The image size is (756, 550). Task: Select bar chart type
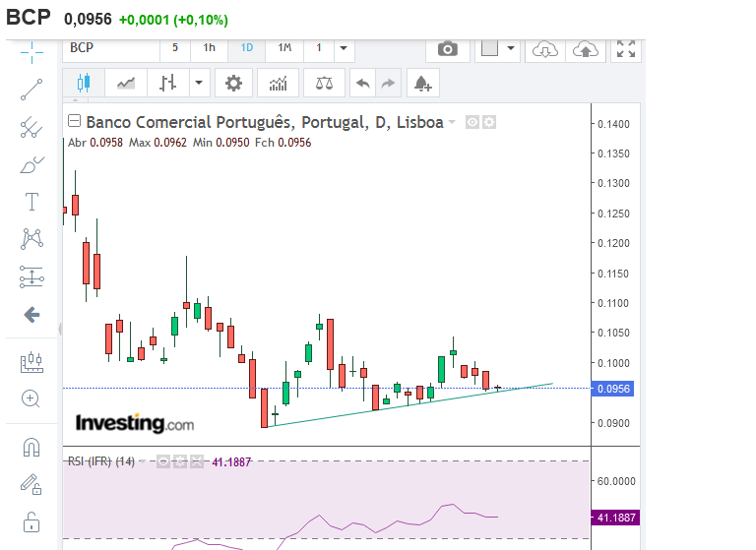(167, 84)
